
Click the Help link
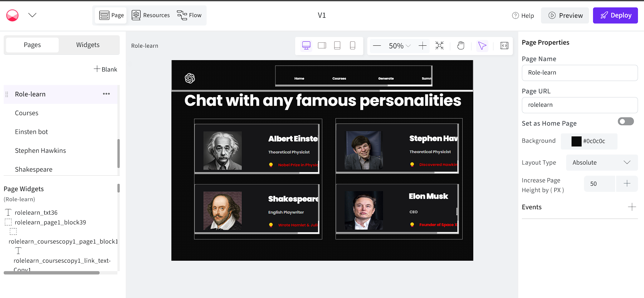click(523, 15)
